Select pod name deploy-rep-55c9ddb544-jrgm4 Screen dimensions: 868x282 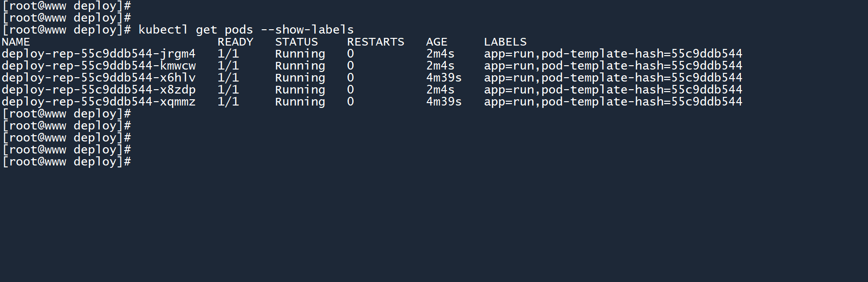[98, 54]
